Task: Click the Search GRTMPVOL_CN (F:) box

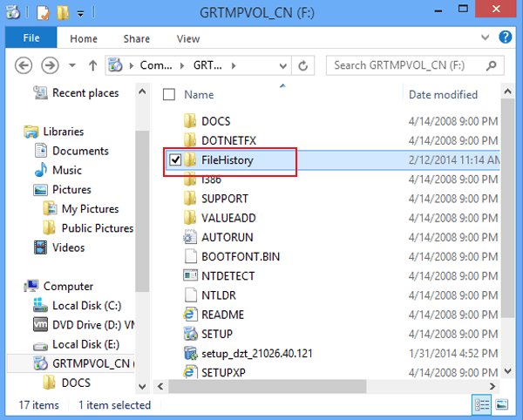Action: click(x=415, y=65)
